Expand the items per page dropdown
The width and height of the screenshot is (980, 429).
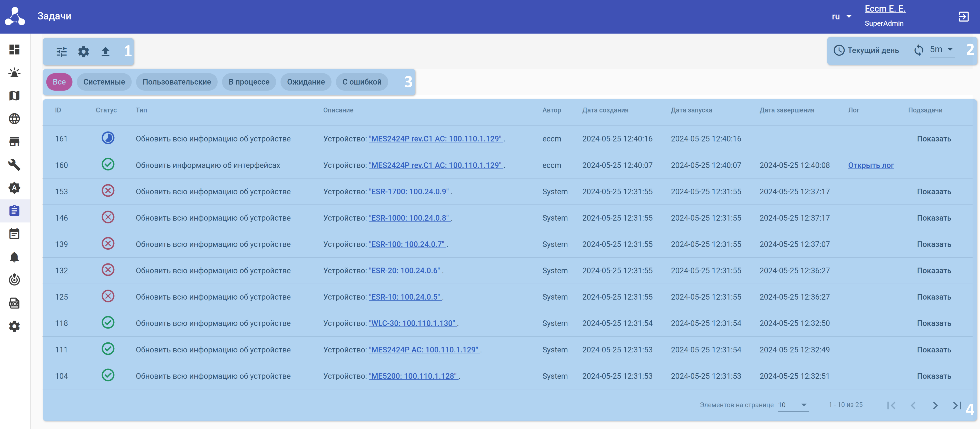tap(793, 405)
